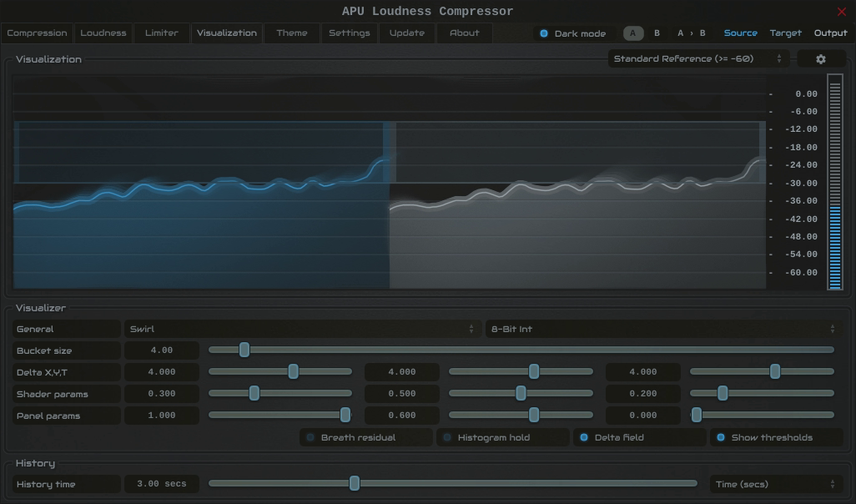Select preset slot B
The width and height of the screenshot is (856, 504).
pos(657,33)
